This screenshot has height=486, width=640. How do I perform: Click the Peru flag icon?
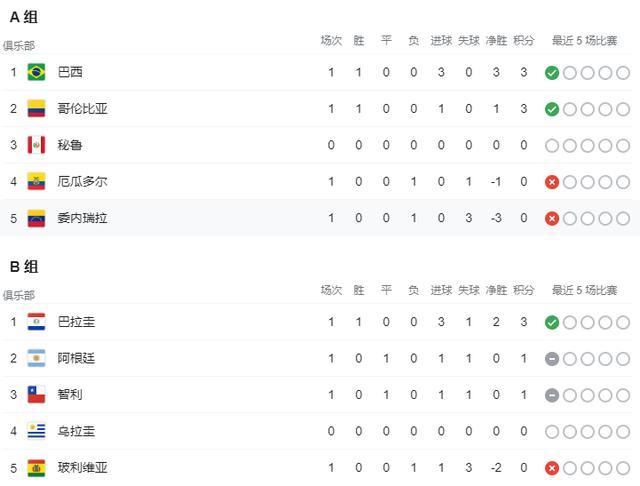click(36, 145)
